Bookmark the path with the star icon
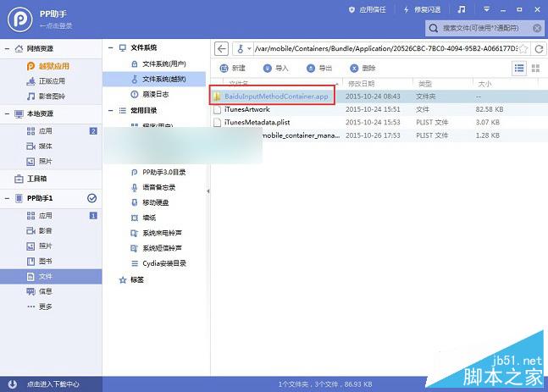 [x=523, y=48]
